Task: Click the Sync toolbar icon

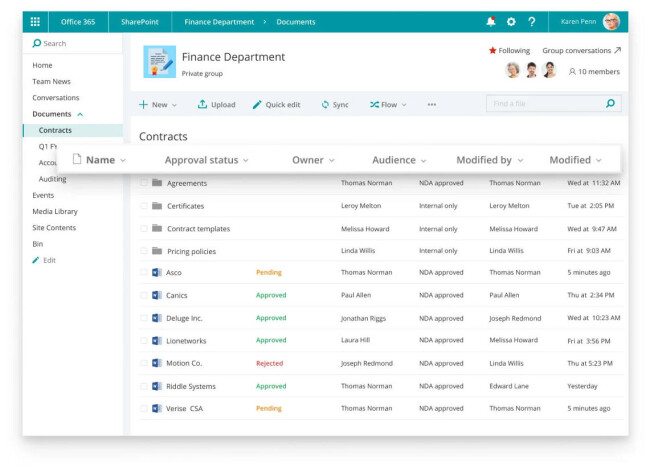Action: tap(335, 104)
